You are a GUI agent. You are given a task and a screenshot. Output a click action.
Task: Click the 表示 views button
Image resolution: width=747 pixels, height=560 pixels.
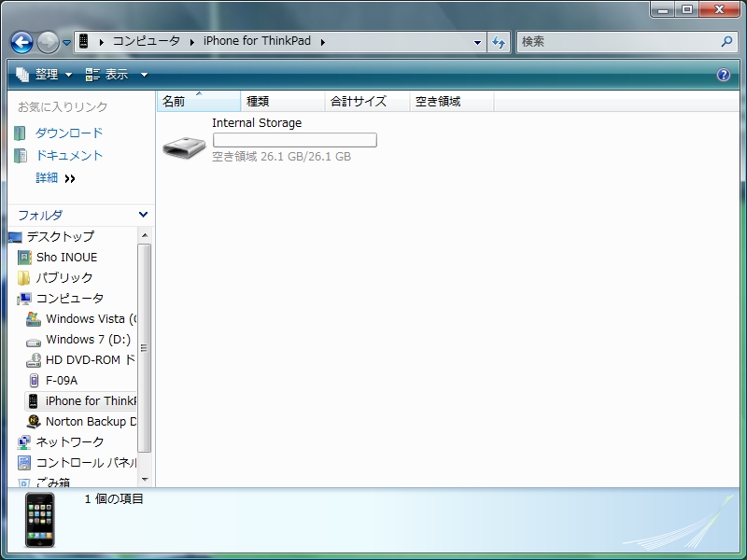pos(107,75)
